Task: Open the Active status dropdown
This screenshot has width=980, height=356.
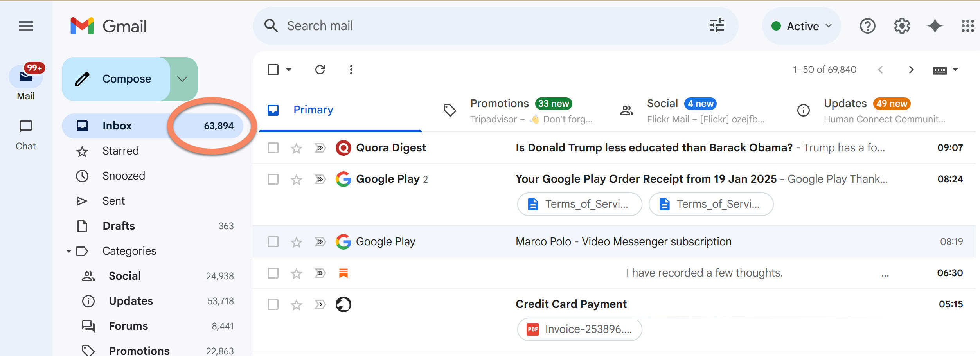Action: [801, 26]
